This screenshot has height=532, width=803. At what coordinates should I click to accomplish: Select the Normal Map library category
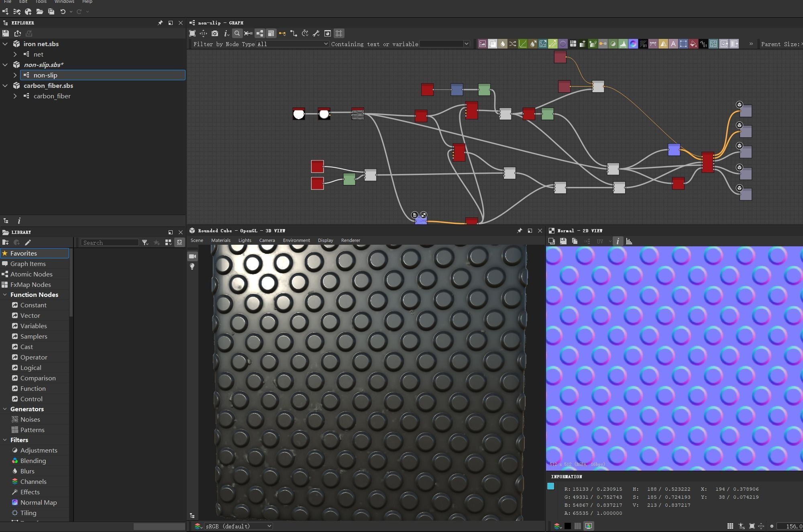(39, 503)
